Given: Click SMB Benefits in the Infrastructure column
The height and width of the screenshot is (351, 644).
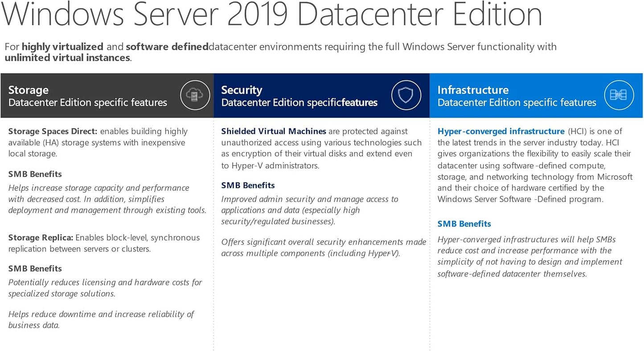Looking at the screenshot, I should tap(464, 223).
